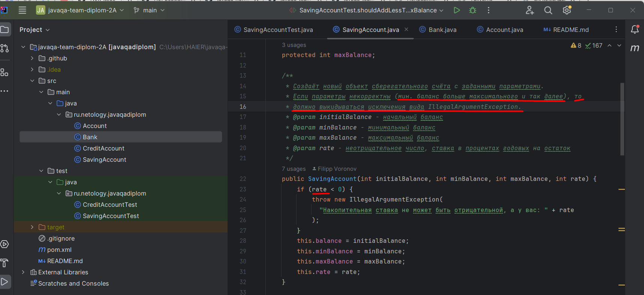The image size is (644, 295).
Task: Switch to Bank.java tab
Action: (437, 30)
